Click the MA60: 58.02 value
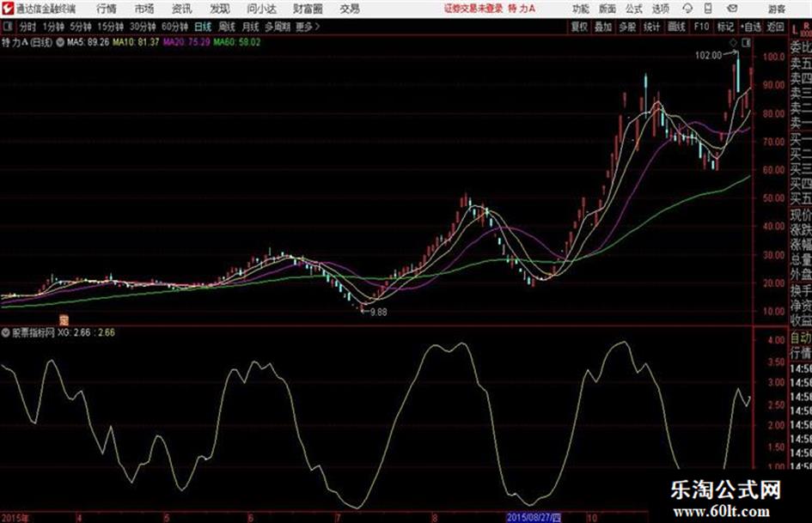 click(237, 42)
